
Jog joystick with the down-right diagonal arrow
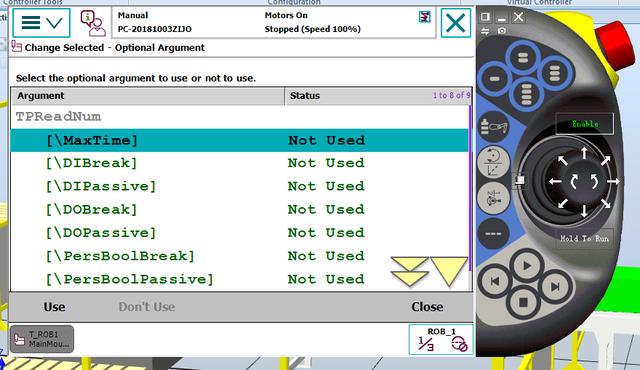(x=606, y=203)
